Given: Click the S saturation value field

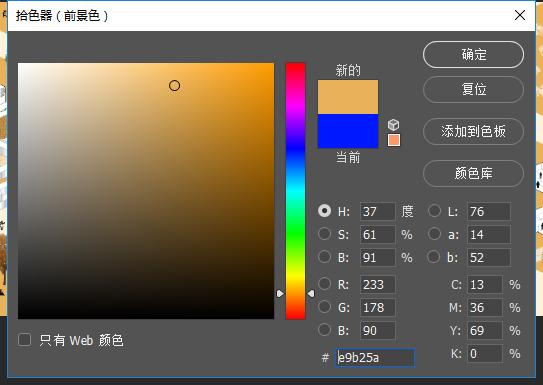Looking at the screenshot, I should click(x=377, y=234).
